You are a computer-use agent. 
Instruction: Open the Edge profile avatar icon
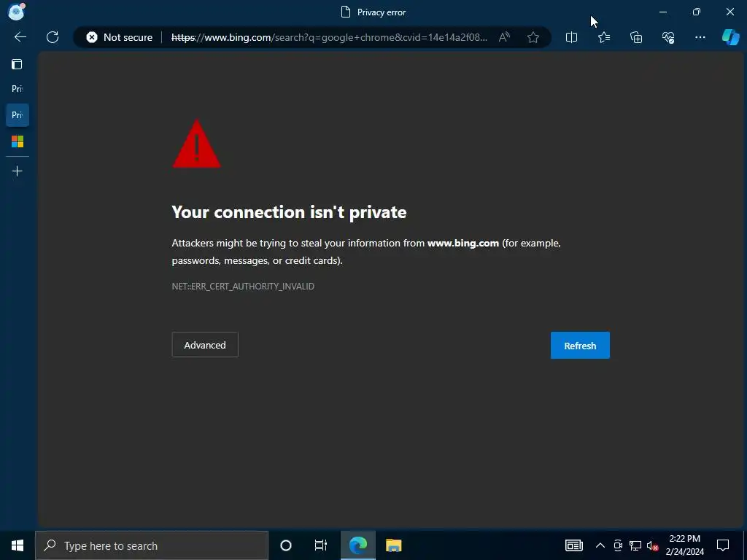(x=17, y=12)
